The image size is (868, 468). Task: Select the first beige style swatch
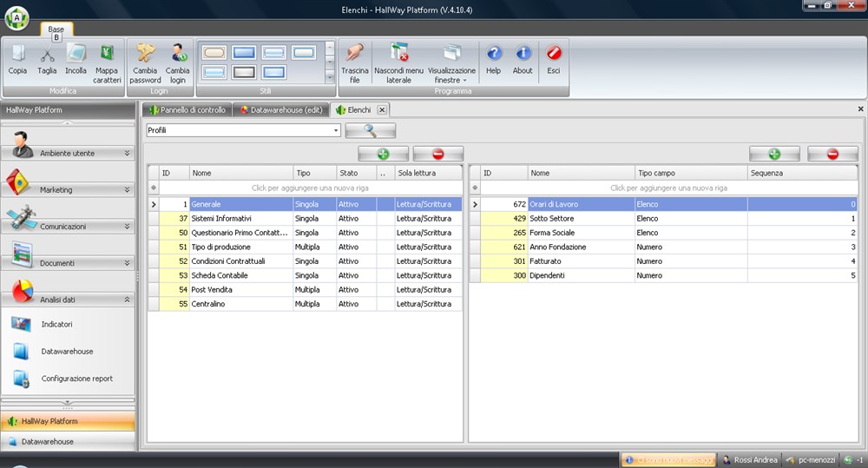click(214, 53)
